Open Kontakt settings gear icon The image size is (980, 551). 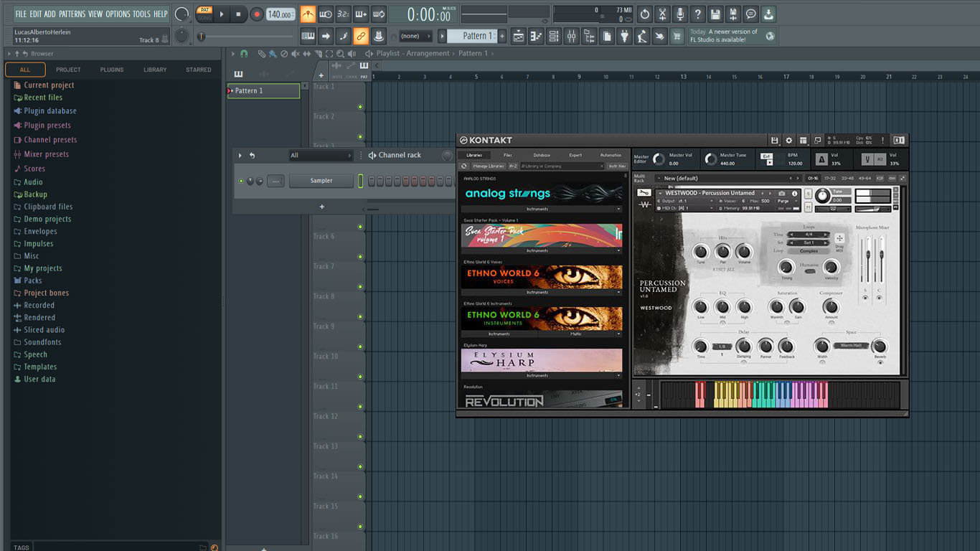789,141
